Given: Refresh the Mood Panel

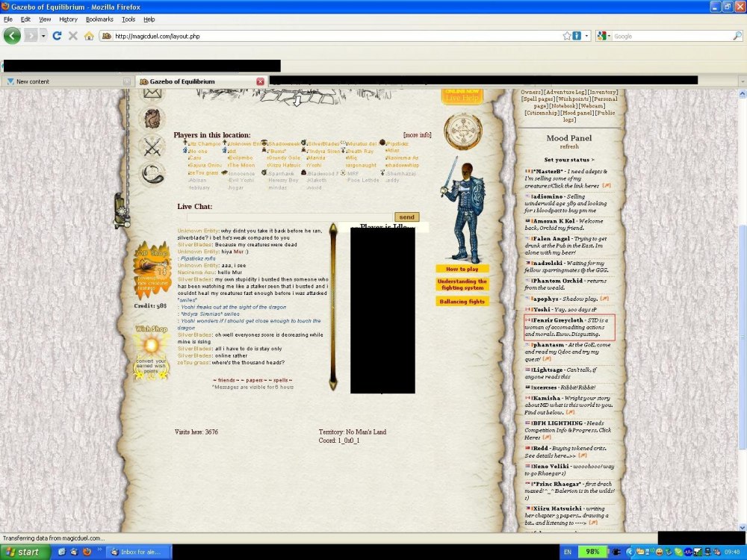Looking at the screenshot, I should tap(568, 146).
